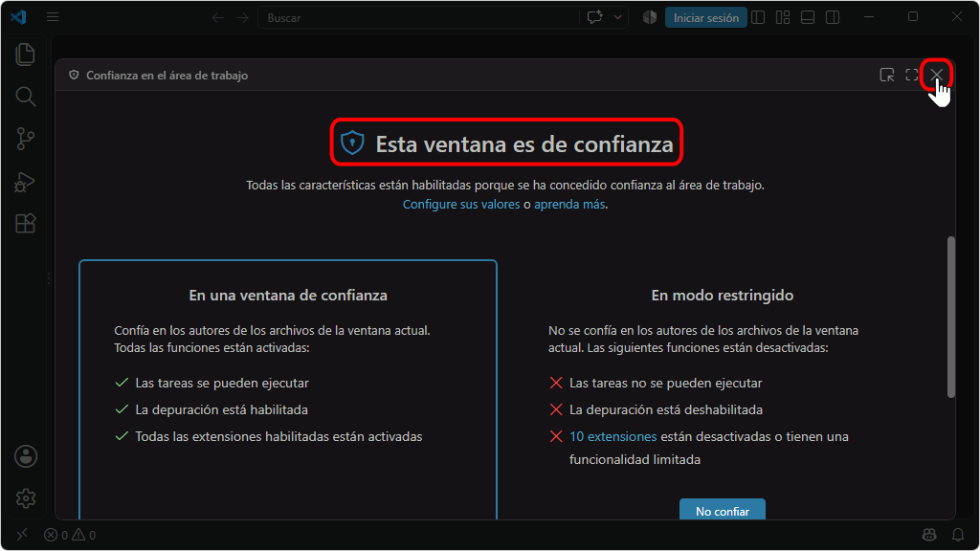Open Copilot status icon in status bar

click(x=929, y=535)
